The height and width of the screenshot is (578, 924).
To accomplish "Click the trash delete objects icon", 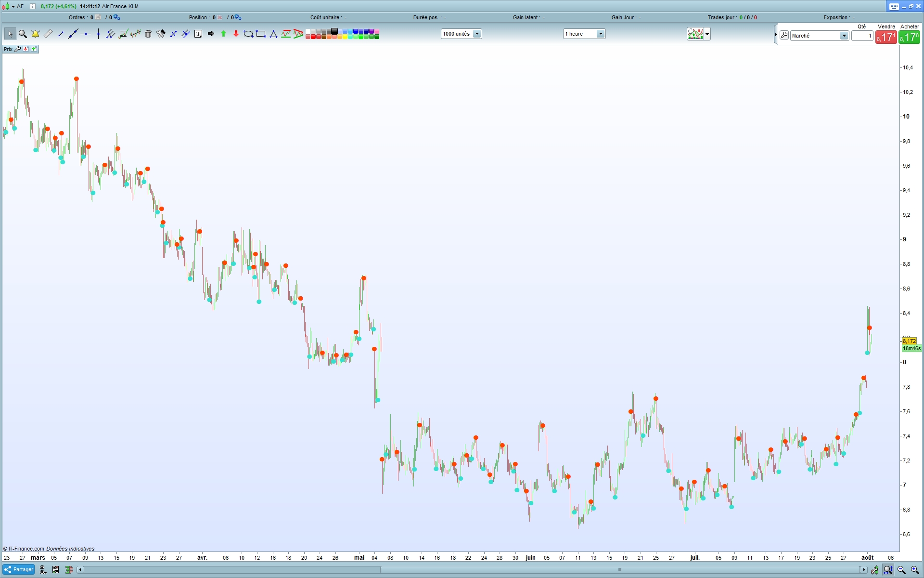I will click(148, 34).
